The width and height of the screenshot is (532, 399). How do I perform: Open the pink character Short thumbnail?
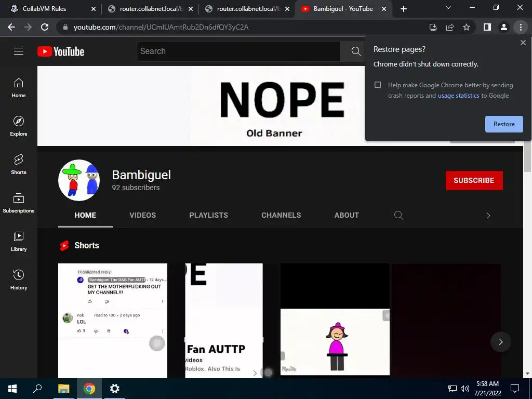(335, 321)
